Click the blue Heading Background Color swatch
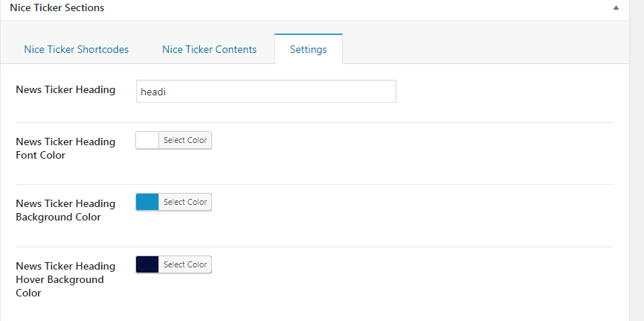This screenshot has width=644, height=321. pos(147,203)
